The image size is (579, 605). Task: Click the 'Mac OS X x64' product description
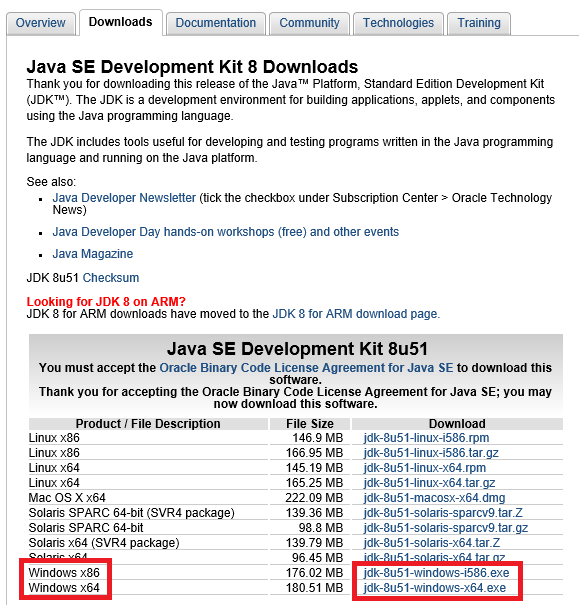click(x=67, y=498)
